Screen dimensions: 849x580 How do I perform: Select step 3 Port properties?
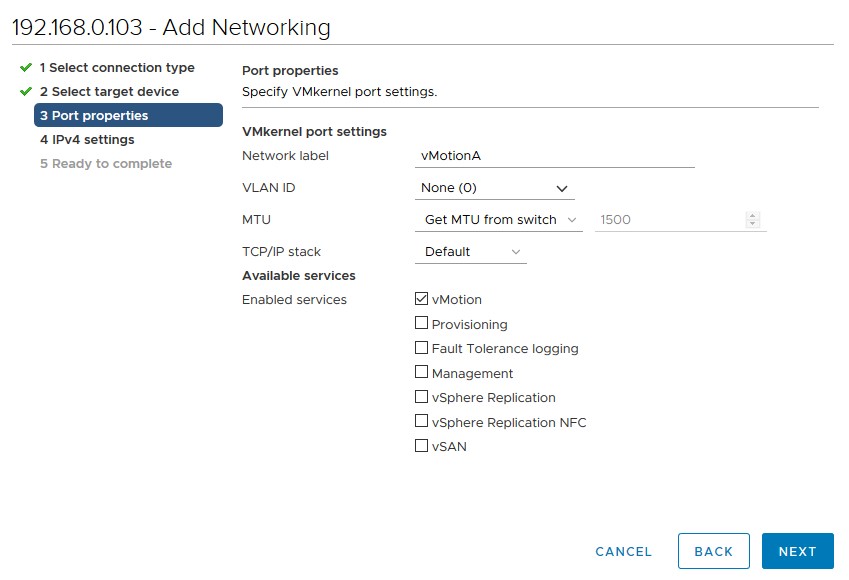[x=128, y=115]
